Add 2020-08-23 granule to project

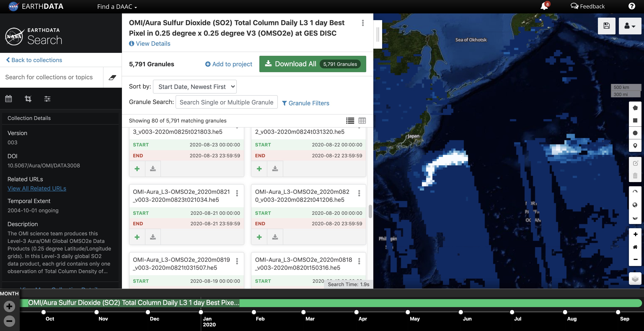[x=137, y=169]
